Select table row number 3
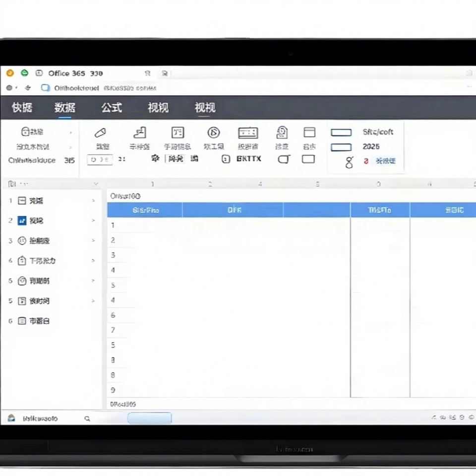The image size is (476, 476). (x=113, y=255)
